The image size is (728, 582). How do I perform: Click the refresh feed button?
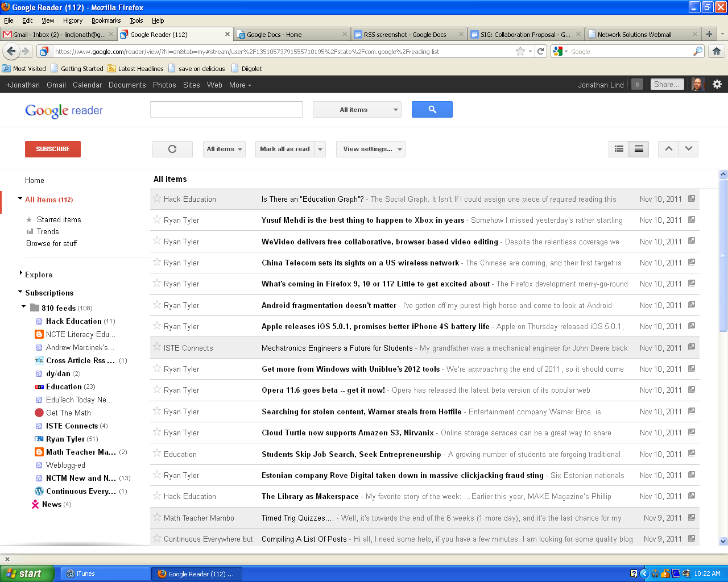tap(172, 149)
